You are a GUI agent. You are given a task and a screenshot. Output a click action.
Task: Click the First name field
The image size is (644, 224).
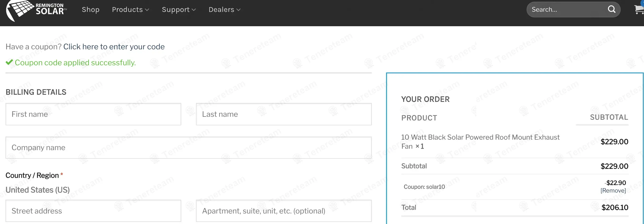click(93, 114)
